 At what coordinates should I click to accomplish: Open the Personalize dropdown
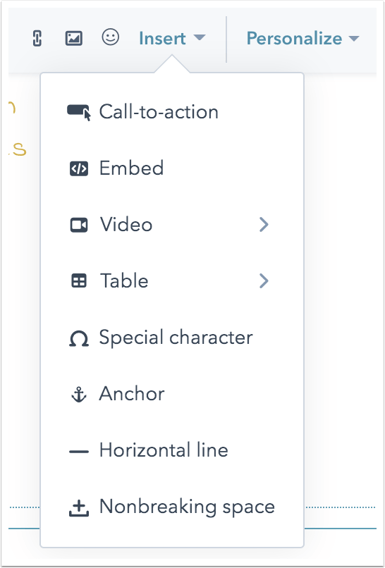tap(303, 38)
